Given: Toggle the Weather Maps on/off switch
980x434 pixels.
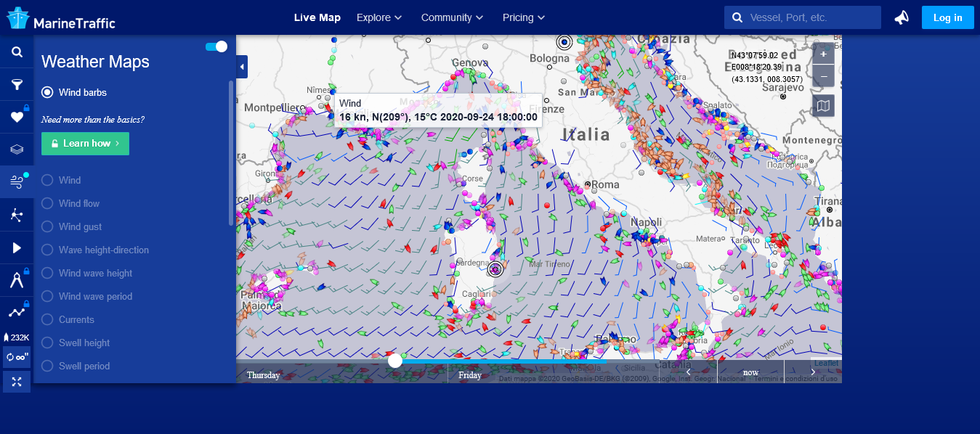Looking at the screenshot, I should pos(216,46).
